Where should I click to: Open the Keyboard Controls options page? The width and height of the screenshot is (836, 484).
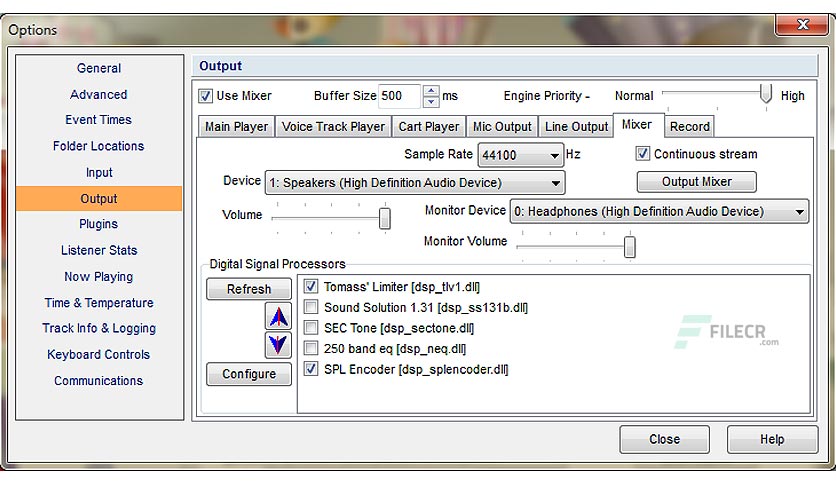(99, 354)
